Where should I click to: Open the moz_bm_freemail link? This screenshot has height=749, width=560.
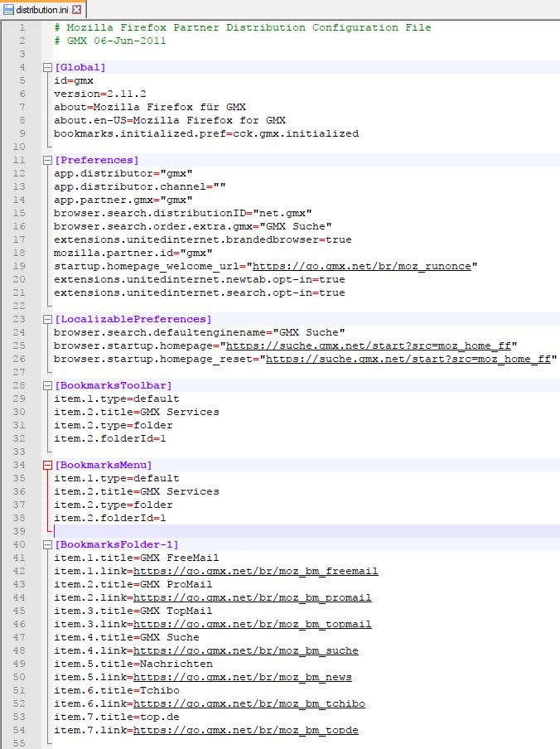pyautogui.click(x=255, y=572)
